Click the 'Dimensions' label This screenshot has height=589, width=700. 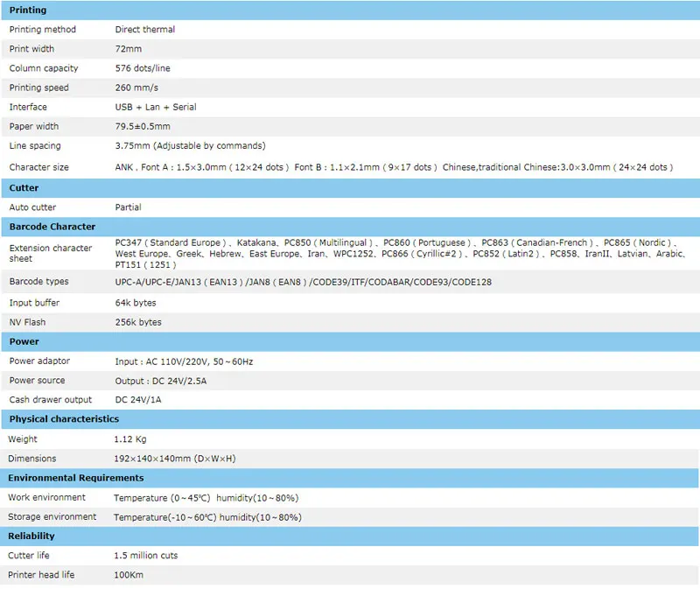32,459
